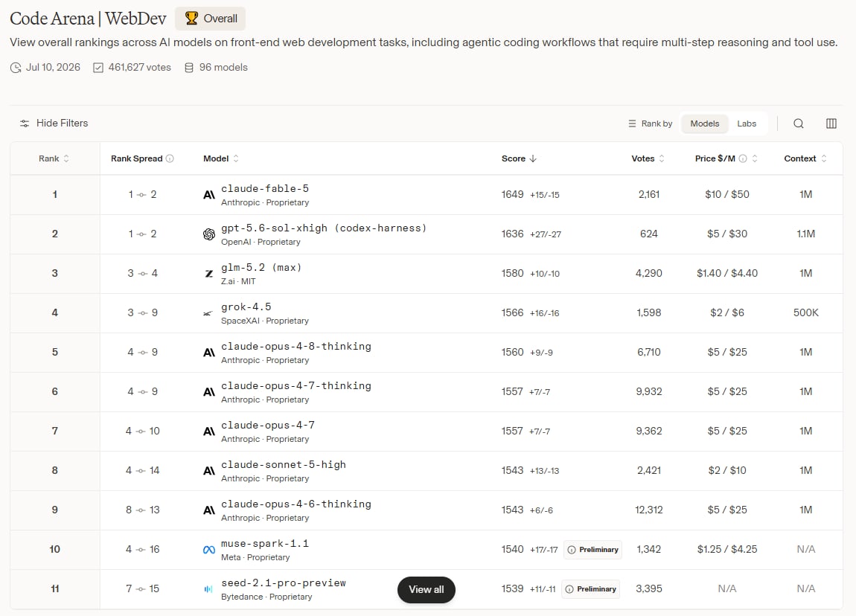Open the claude-opus-4-8-thinking model link
The width and height of the screenshot is (856, 616).
[x=296, y=347]
